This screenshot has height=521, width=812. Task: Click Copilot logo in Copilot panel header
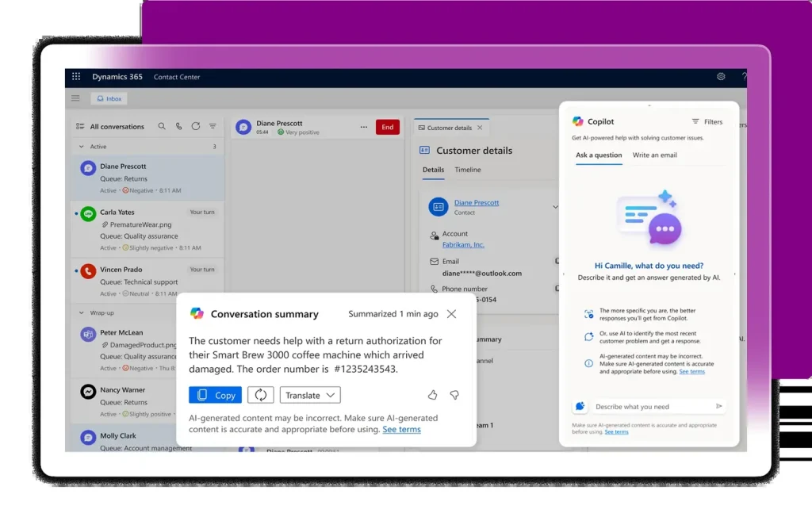click(x=578, y=121)
